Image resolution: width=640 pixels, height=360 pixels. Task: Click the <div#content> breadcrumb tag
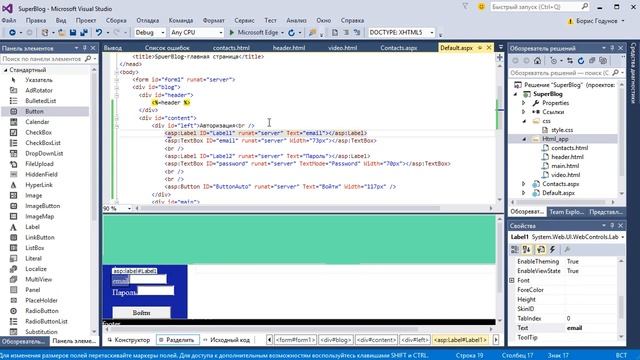[376, 340]
